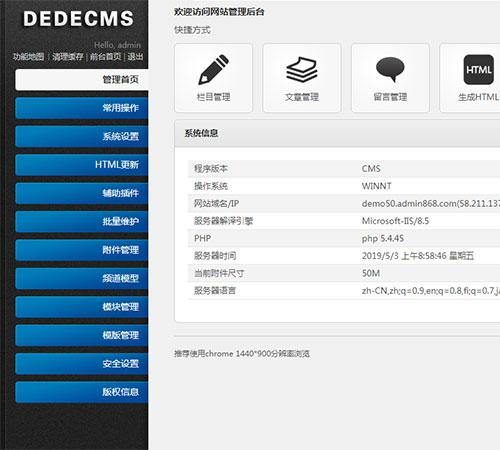This screenshot has height=450, width=500.
Task: Open the 附件管理 sidebar menu
Action: [x=82, y=250]
